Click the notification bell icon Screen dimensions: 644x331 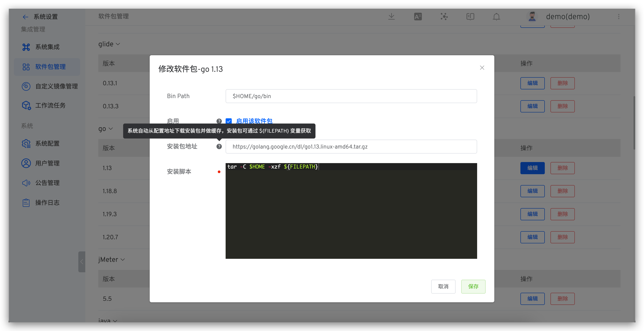coord(496,16)
